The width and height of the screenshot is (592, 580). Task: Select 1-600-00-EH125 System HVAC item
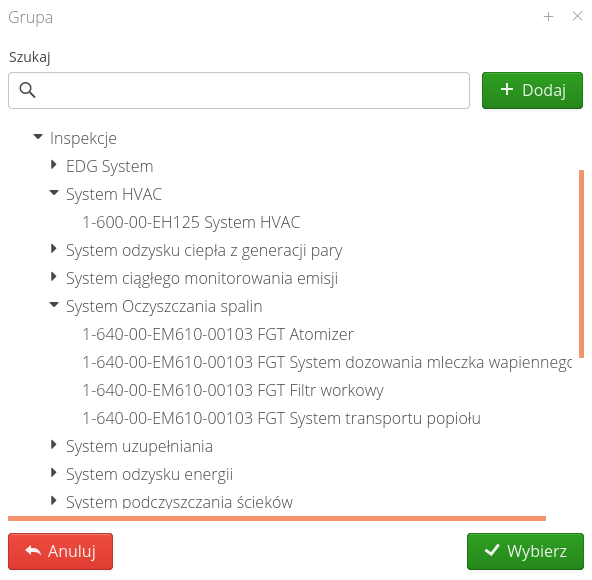point(191,222)
